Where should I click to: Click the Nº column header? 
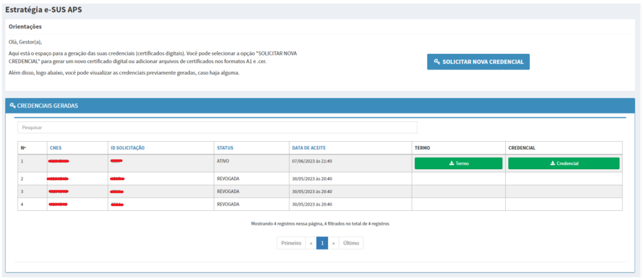pyautogui.click(x=23, y=148)
